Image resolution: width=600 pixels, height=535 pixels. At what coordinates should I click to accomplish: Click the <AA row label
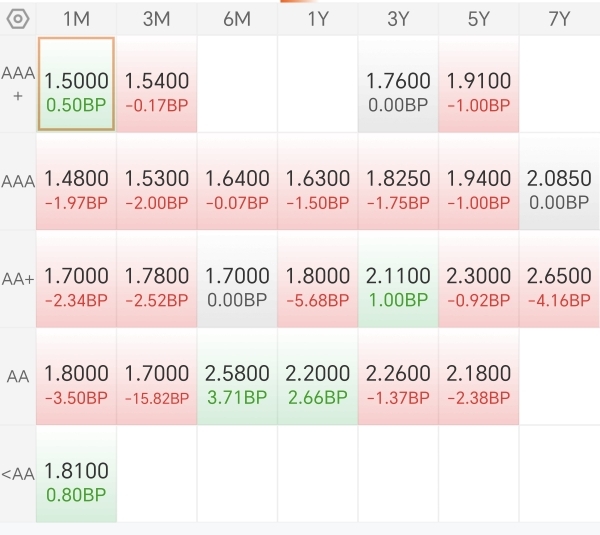[x=18, y=475]
